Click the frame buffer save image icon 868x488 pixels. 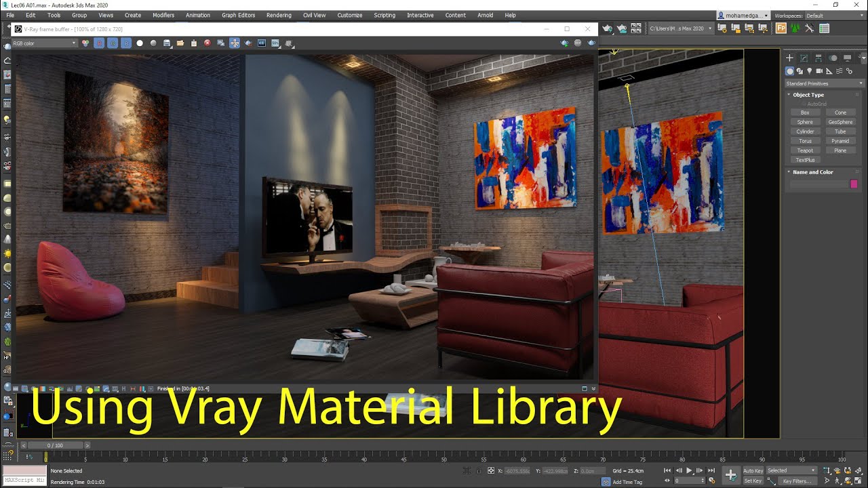(167, 43)
